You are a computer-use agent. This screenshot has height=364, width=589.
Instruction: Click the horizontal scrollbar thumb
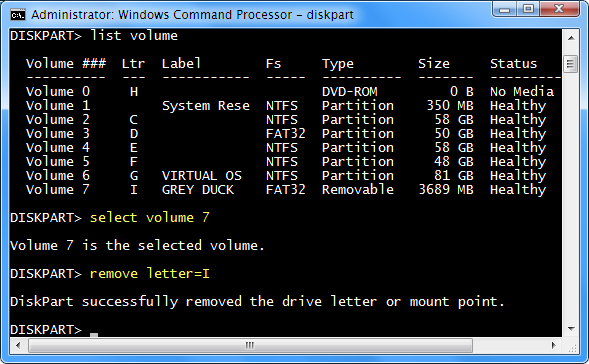coord(251,345)
